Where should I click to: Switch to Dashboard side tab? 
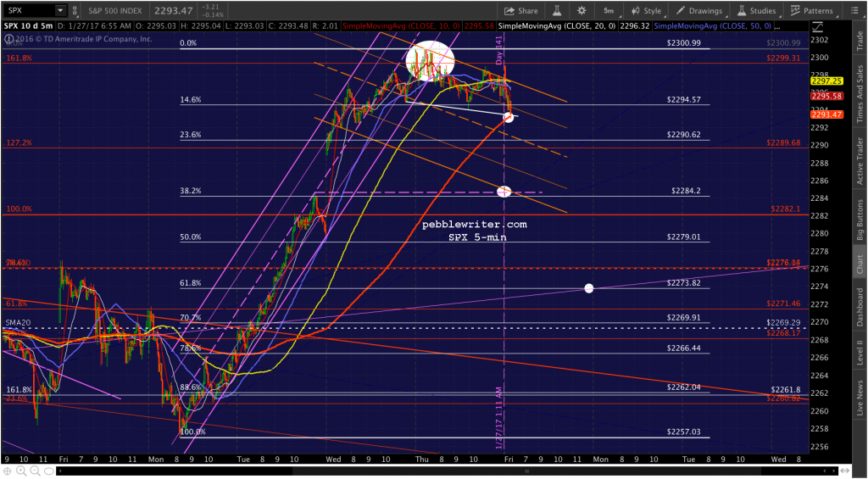[861, 307]
